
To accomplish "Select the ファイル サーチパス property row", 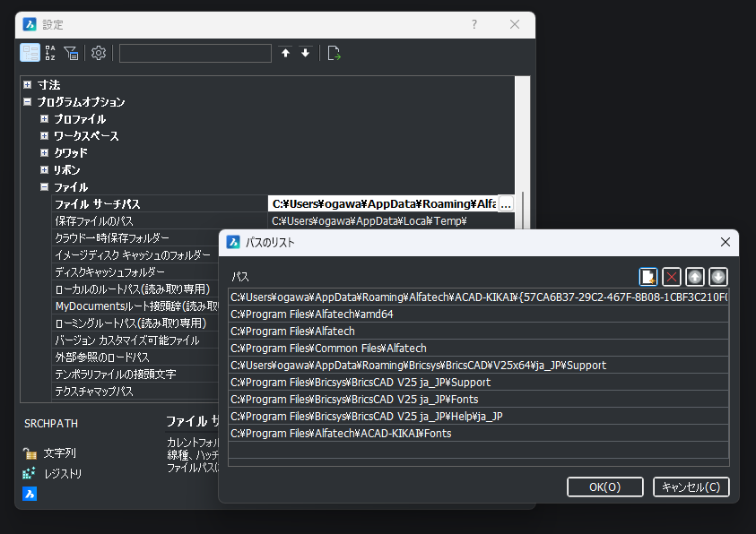I will [283, 204].
